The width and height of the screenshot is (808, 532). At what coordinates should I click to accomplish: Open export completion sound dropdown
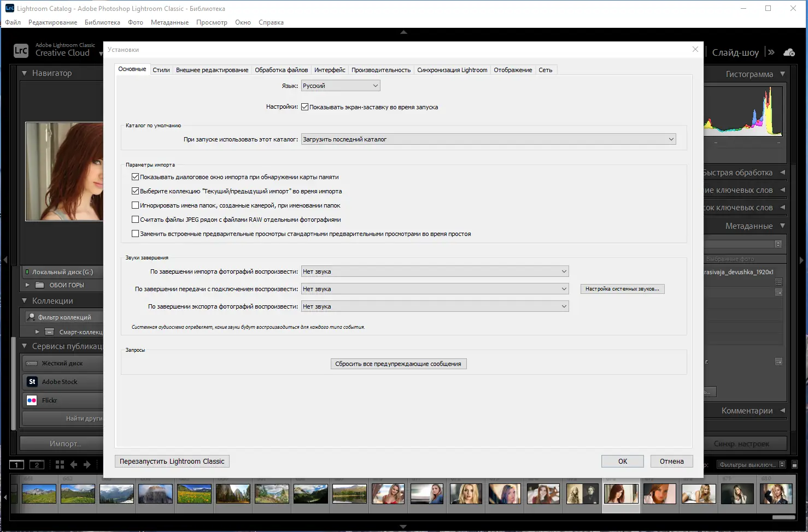[435, 306]
